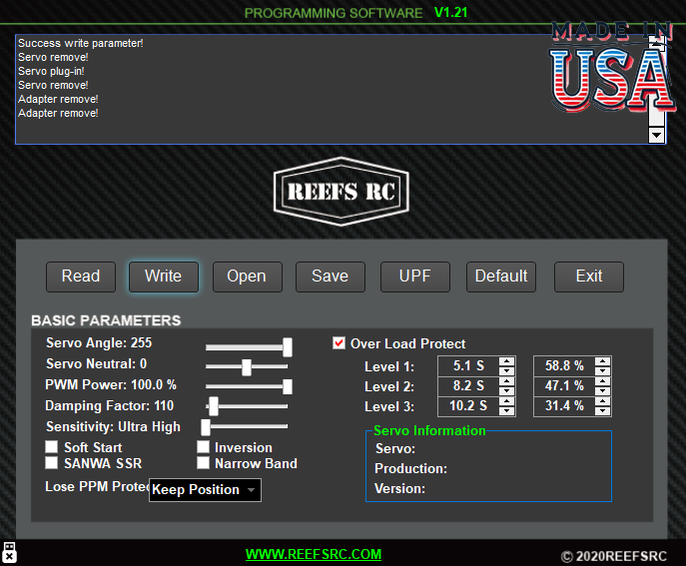Click the USB disconnected status icon
Viewport: 686px width, 566px height.
[9, 552]
